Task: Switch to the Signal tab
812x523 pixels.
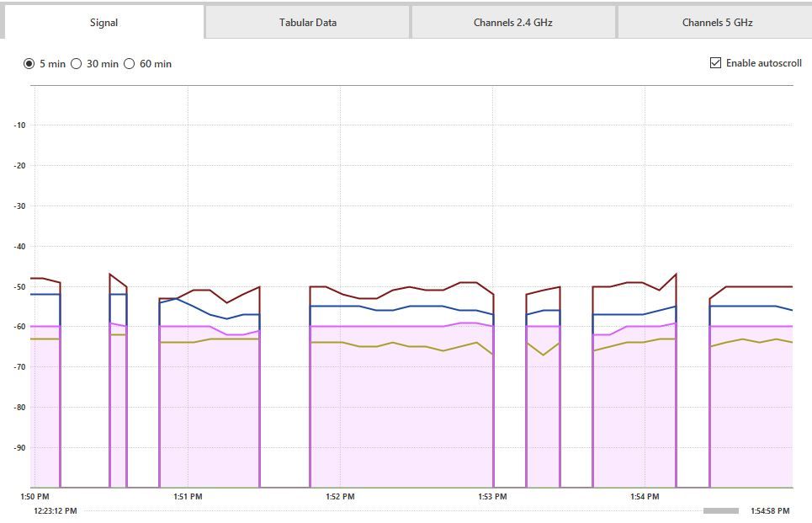Action: click(103, 23)
